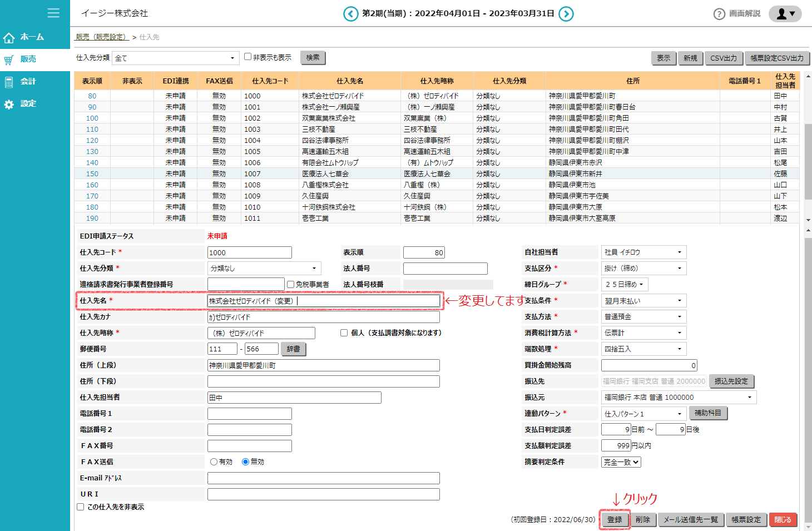
Task: Open 消費税計算方法 dropdown
Action: [643, 333]
